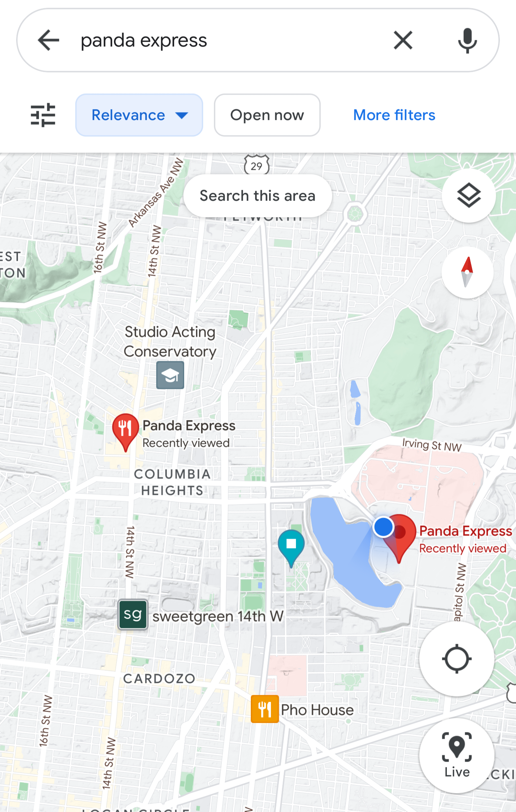The image size is (516, 812).
Task: Open the Pho House restaurant marker
Action: click(x=265, y=709)
